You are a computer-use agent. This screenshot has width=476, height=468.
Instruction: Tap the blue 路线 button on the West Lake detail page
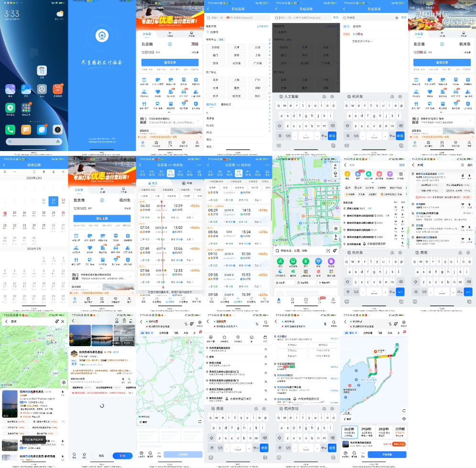(x=123, y=456)
